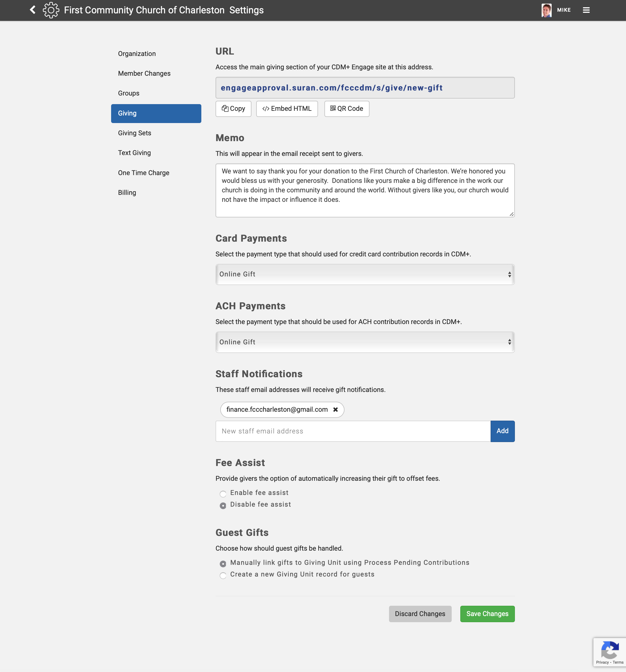
Task: Click the New staff email address field
Action: coord(353,431)
